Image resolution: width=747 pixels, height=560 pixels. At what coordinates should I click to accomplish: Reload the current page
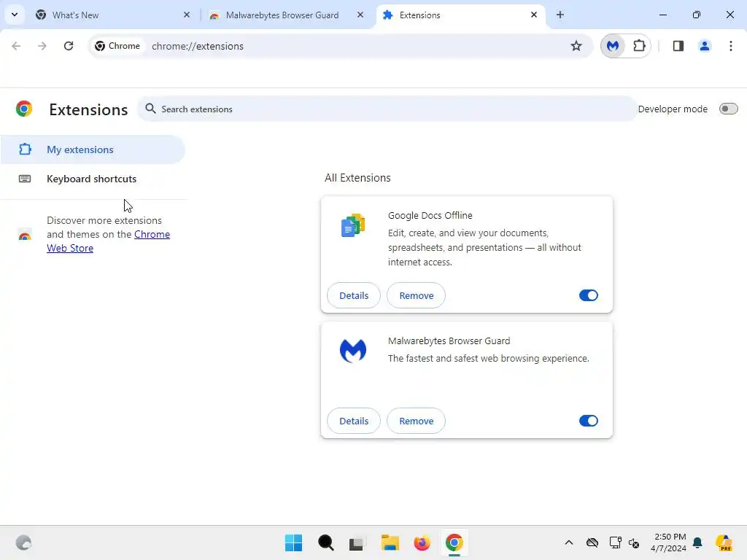(69, 46)
